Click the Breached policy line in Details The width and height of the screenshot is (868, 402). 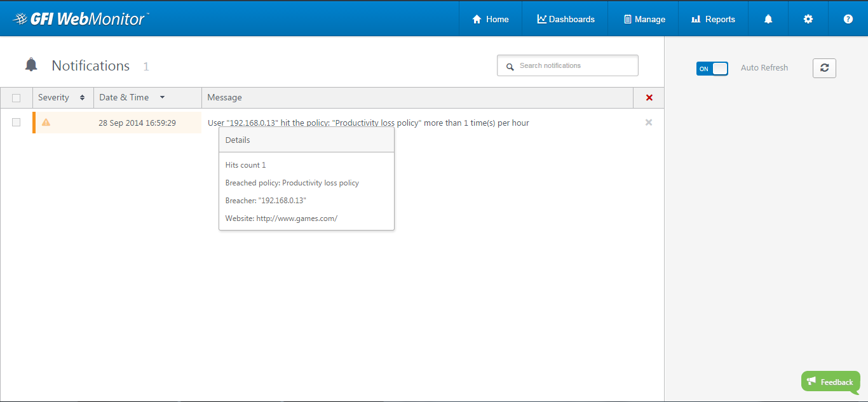[x=292, y=183]
